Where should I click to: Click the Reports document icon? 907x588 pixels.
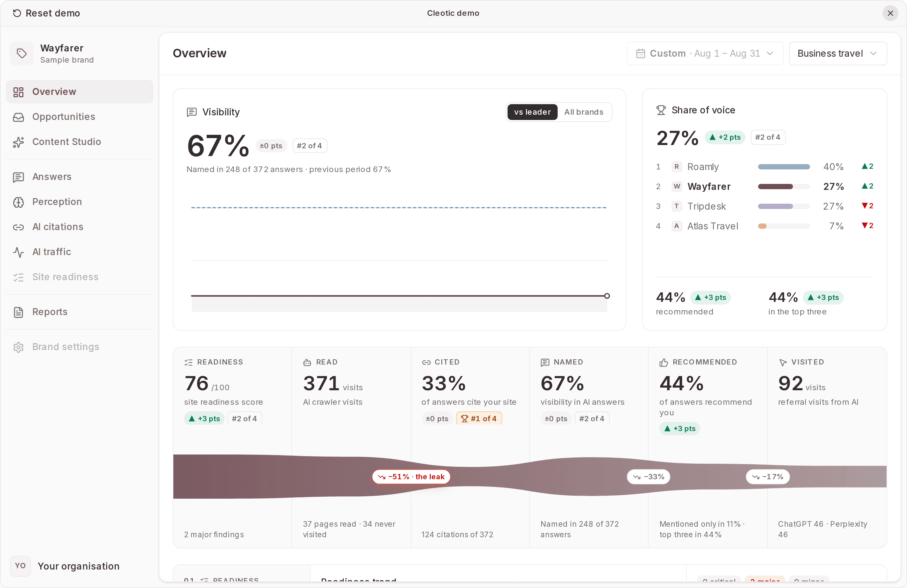18,312
